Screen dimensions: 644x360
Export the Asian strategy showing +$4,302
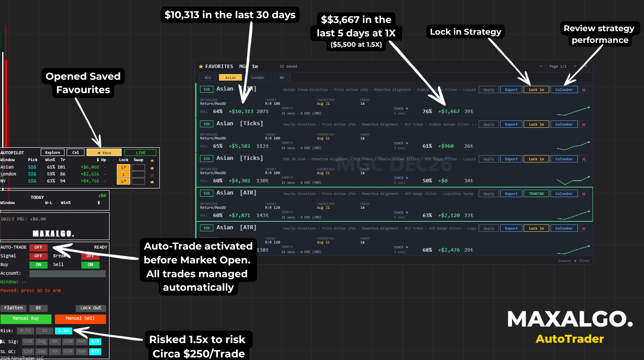pos(511,159)
